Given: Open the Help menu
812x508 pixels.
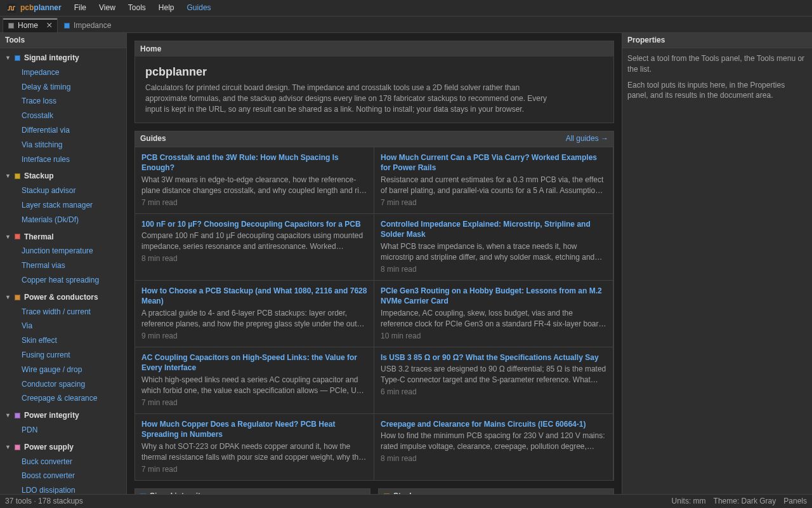Looking at the screenshot, I should click(166, 8).
